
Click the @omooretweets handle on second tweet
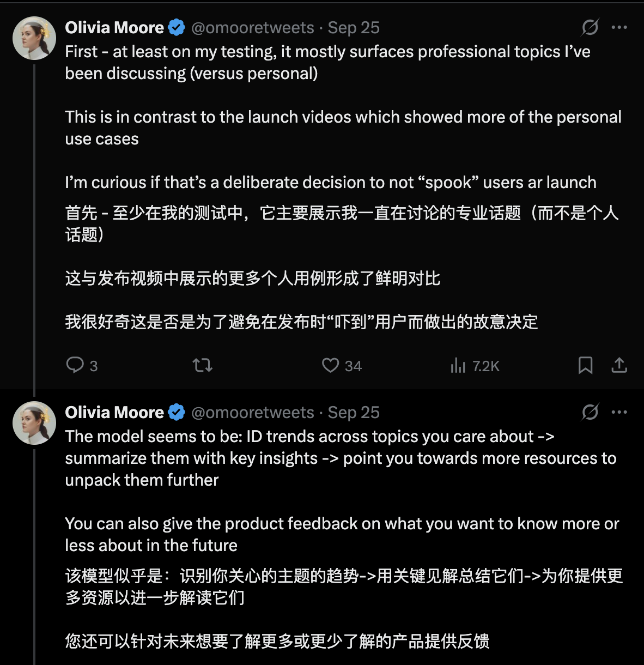point(253,413)
